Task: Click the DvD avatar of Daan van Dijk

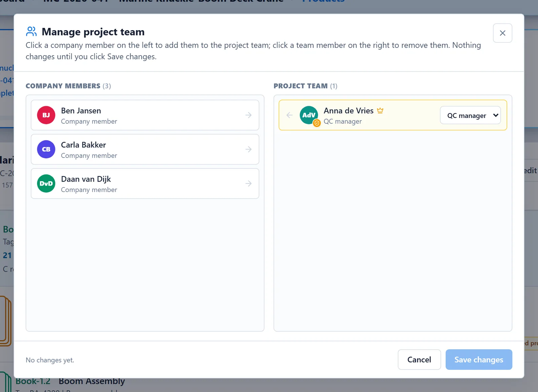Action: [46, 184]
